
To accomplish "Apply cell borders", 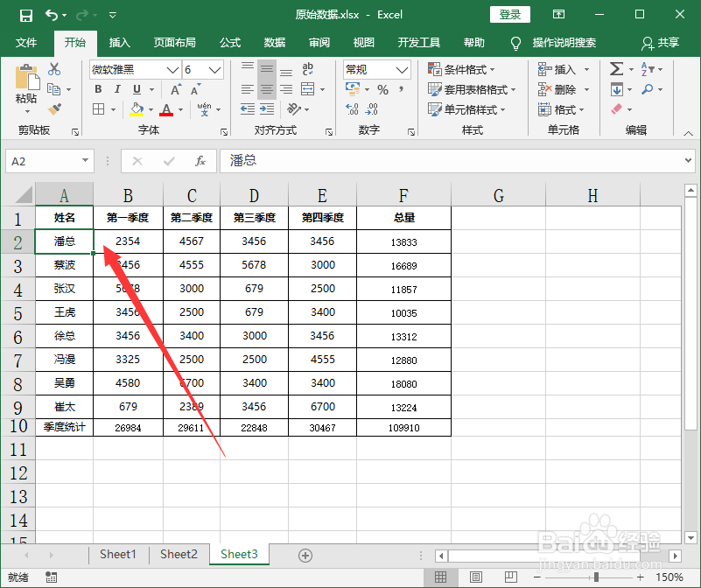I will (98, 109).
